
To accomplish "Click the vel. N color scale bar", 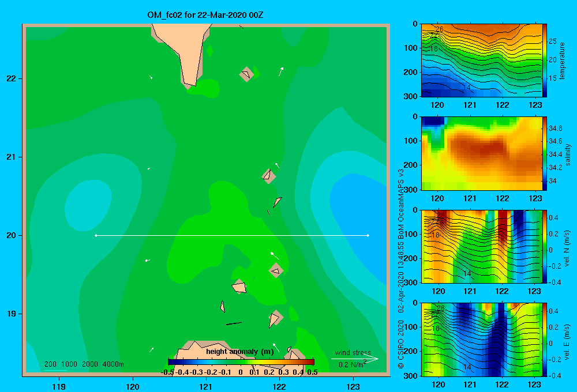I will [x=545, y=246].
